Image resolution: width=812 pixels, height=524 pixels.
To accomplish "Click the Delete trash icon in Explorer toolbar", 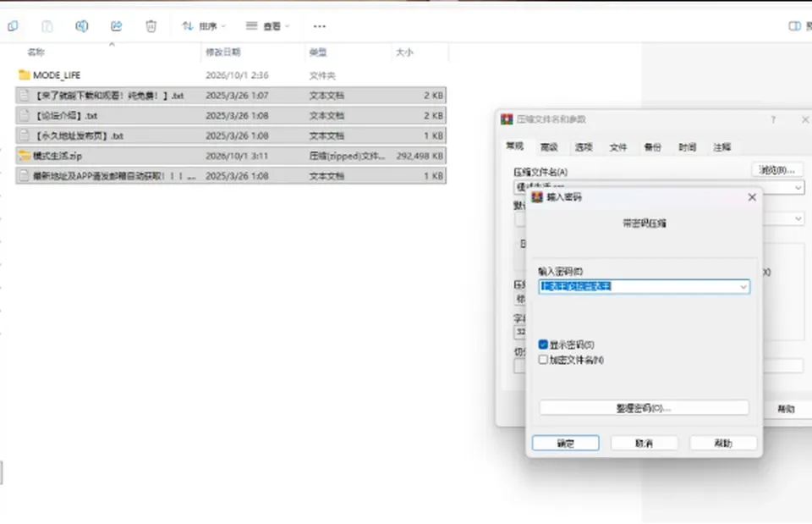I will point(151,26).
